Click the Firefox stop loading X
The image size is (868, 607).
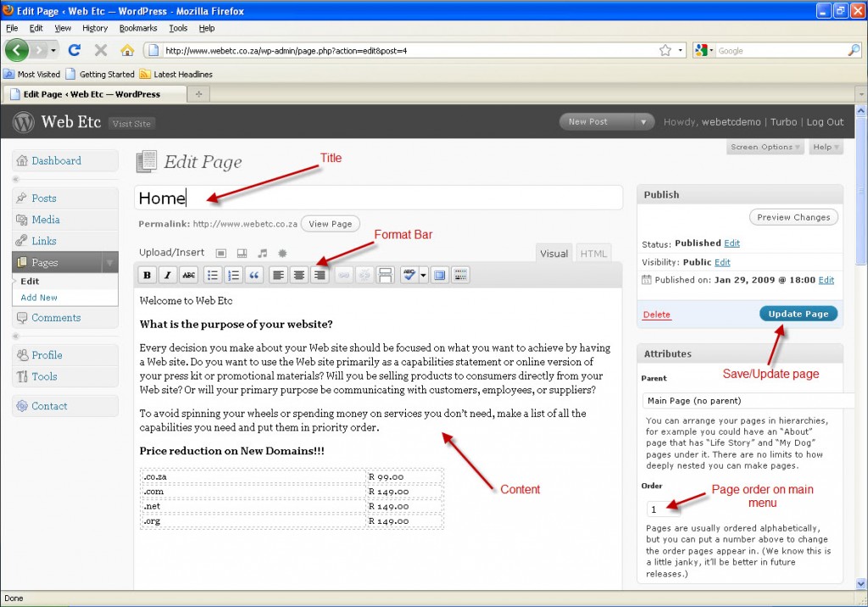[x=101, y=50]
